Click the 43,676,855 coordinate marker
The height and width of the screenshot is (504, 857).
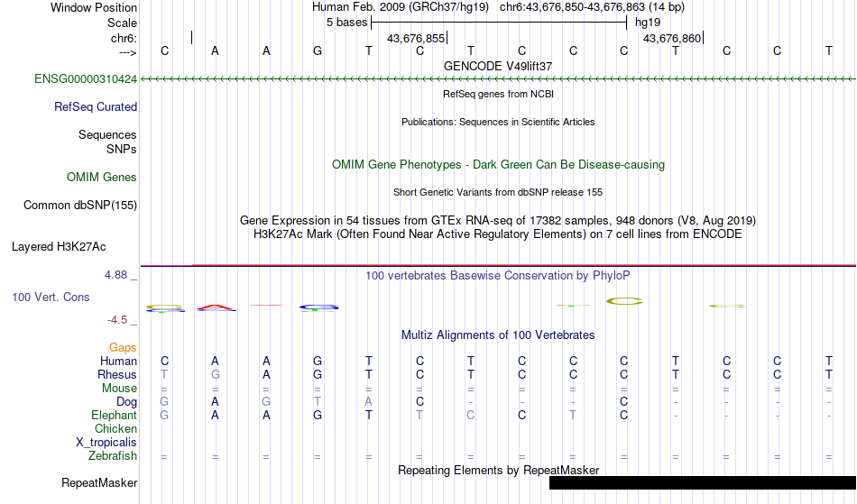tap(416, 38)
